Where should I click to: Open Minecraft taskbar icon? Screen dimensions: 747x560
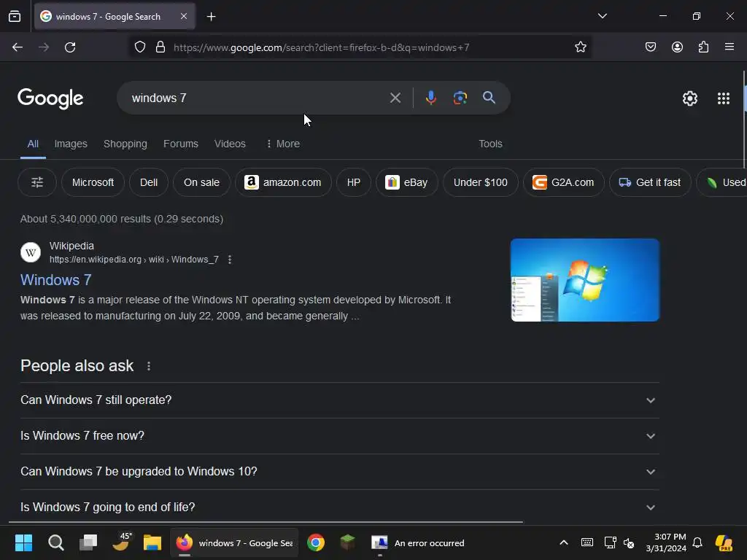pyautogui.click(x=347, y=542)
